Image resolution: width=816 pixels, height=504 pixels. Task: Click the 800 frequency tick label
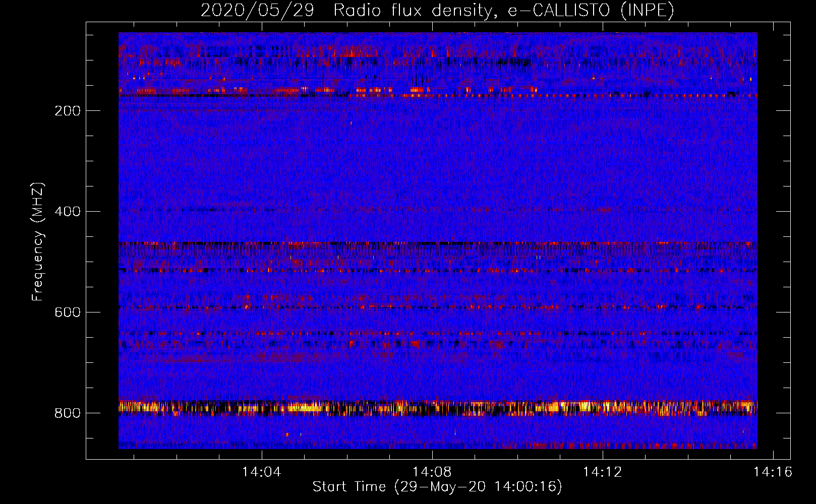tap(68, 413)
